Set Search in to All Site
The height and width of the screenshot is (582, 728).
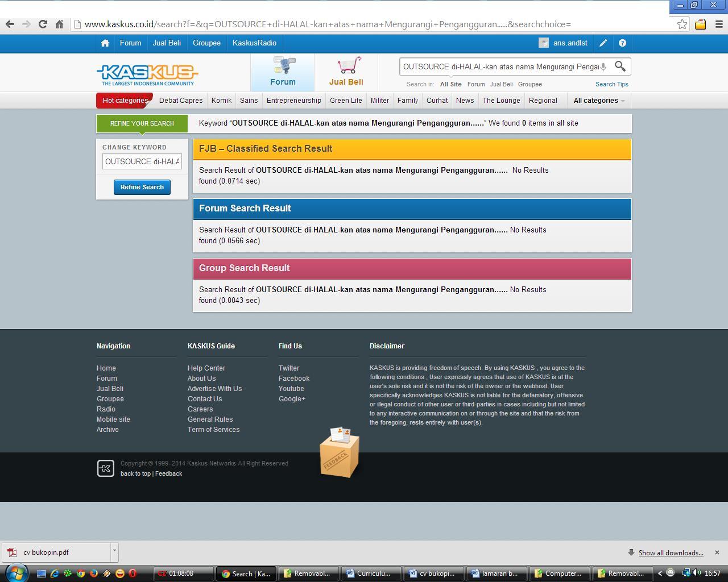pyautogui.click(x=451, y=84)
